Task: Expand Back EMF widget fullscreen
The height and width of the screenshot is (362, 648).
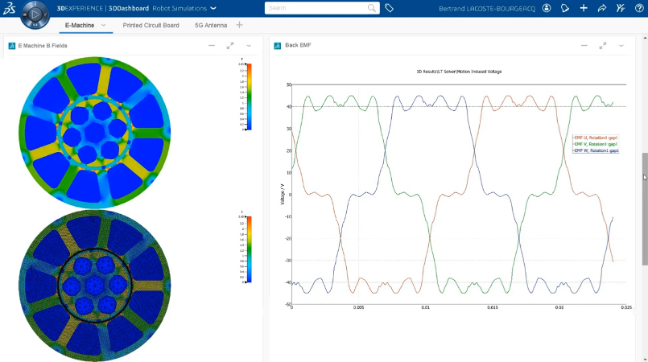Action: [603, 45]
